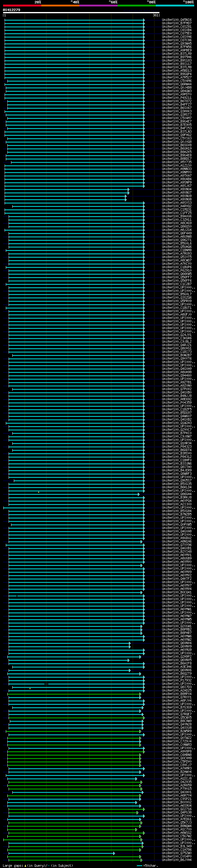Select hit UniRef100_A7KCY0
The height and width of the screenshot is (868, 197).
[x=177, y=264]
